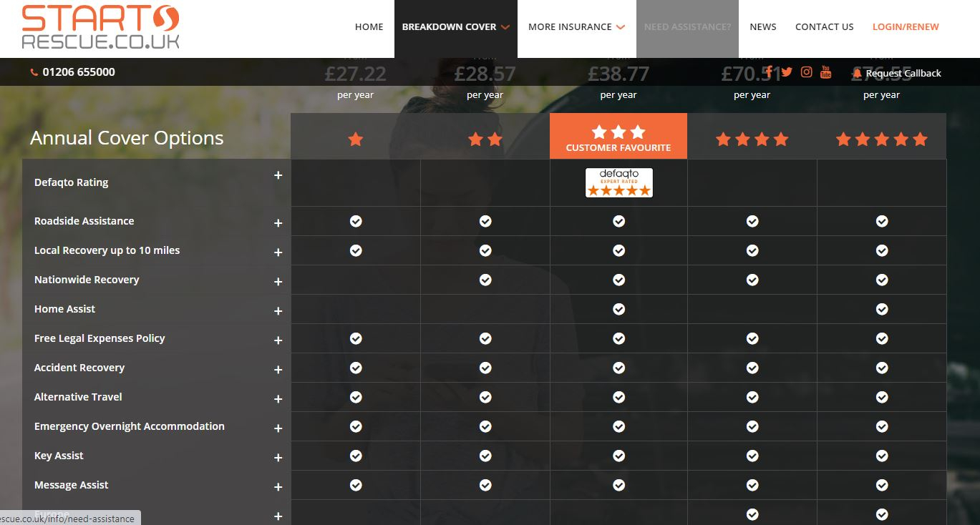Viewport: 980px width, 525px height.
Task: Click five-star bottom row checkmark
Action: (x=882, y=514)
